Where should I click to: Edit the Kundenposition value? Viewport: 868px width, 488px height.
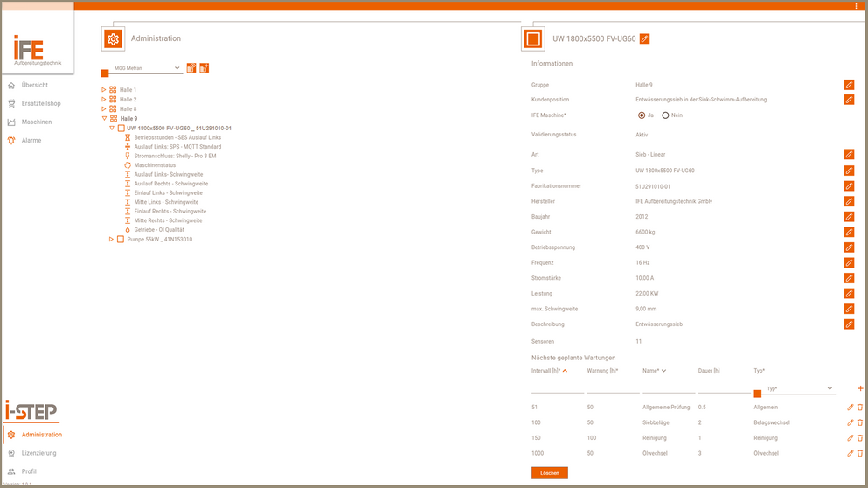[849, 100]
